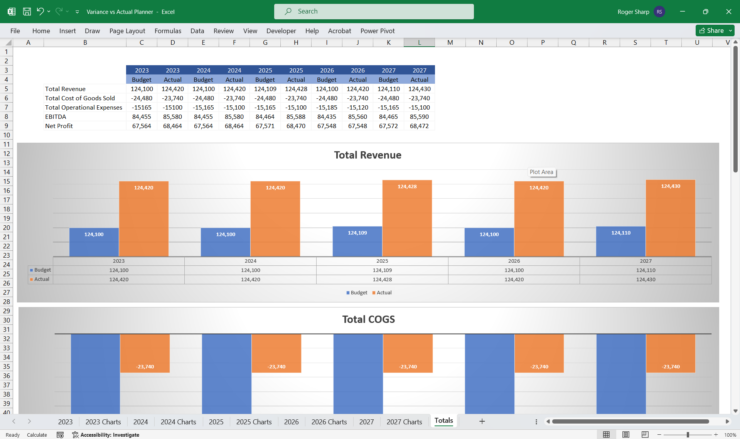Image resolution: width=740 pixels, height=439 pixels.
Task: Open Accessibility: Investigate status
Action: (106, 435)
